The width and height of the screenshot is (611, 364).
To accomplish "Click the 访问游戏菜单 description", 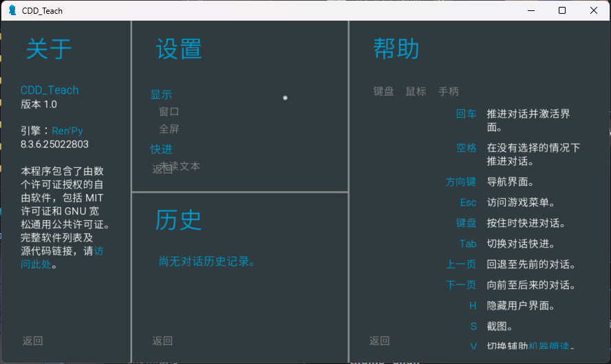I will click(521, 203).
